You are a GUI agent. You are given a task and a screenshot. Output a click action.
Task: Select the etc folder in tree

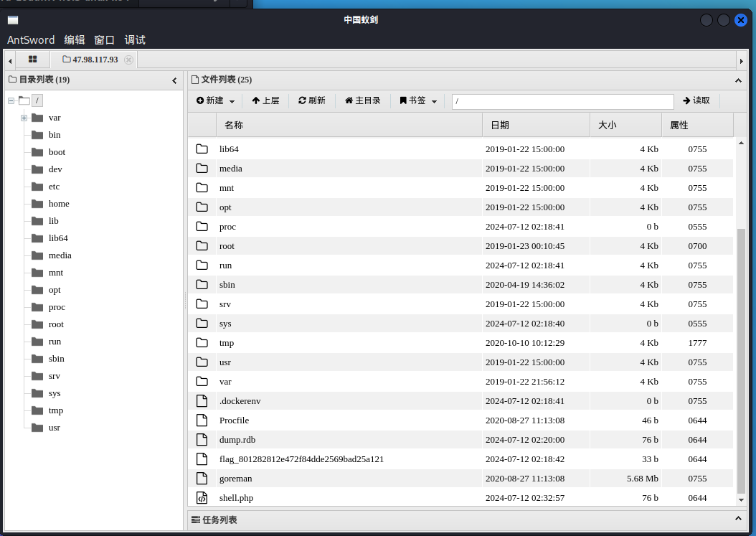[54, 187]
